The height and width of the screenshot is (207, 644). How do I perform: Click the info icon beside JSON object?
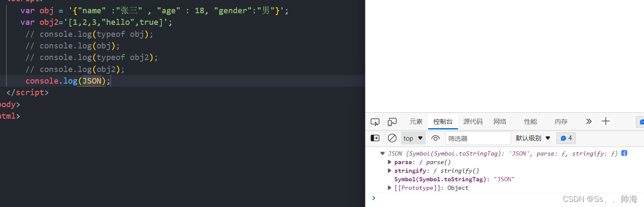click(x=624, y=153)
